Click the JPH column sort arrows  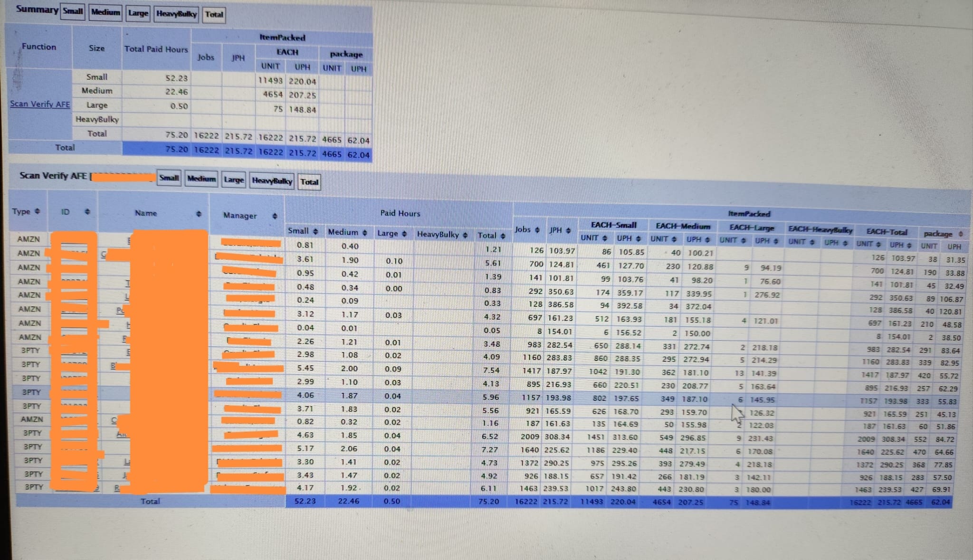[x=568, y=230]
